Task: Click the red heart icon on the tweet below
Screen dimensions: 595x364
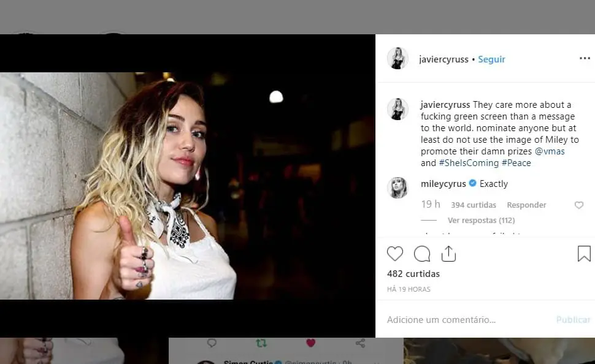Action: 310,343
